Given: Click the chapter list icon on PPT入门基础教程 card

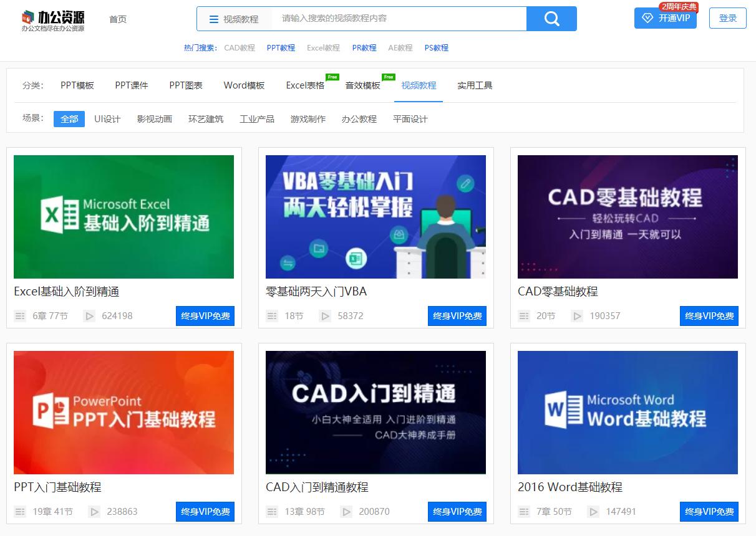Looking at the screenshot, I should (x=19, y=512).
